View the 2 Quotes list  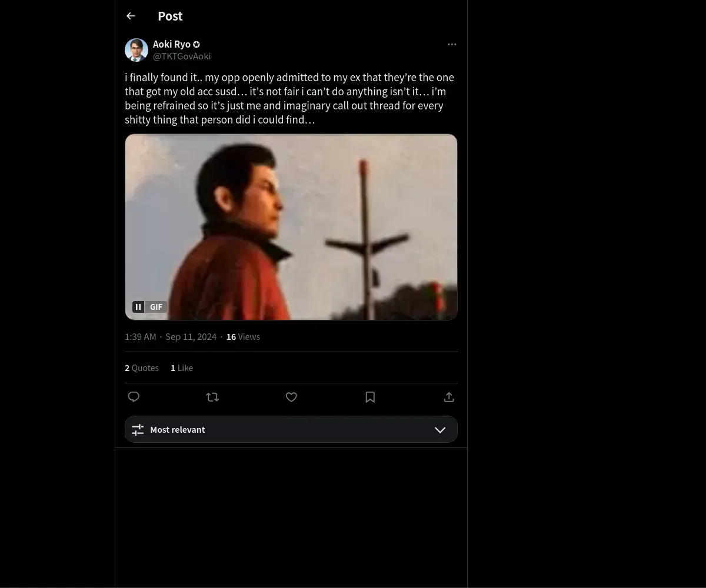coord(142,368)
